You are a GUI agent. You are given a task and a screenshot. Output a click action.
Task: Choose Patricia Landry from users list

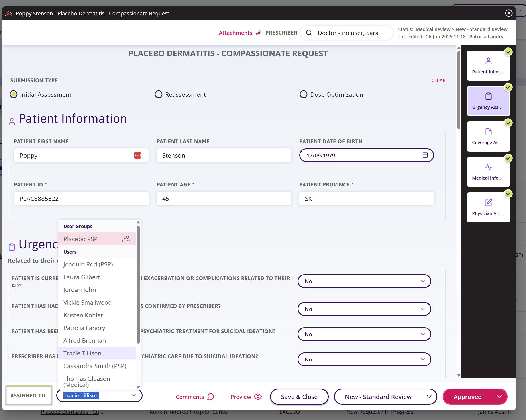pos(97,328)
